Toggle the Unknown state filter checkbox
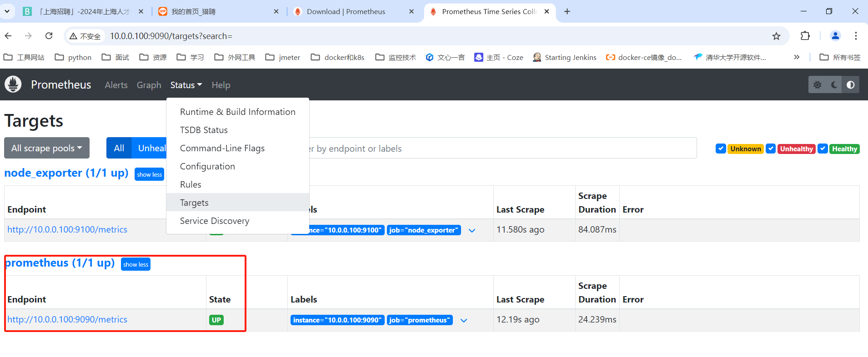The image size is (868, 357). click(x=721, y=149)
